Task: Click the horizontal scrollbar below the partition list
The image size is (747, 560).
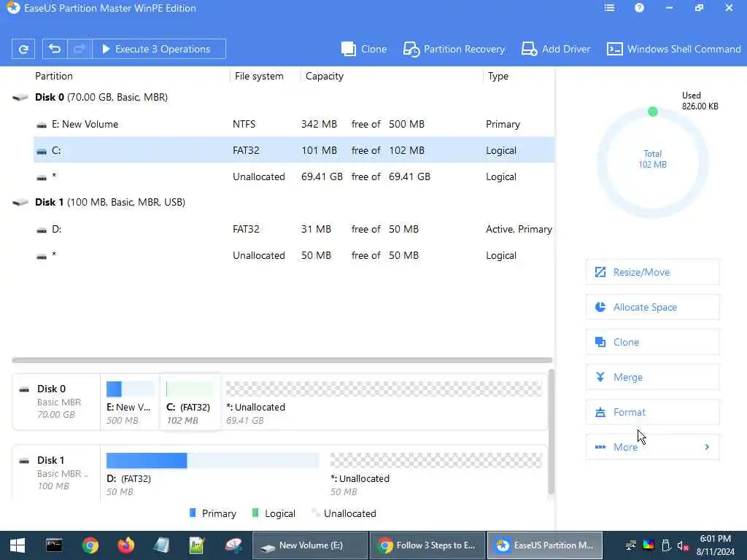Action: tap(282, 360)
